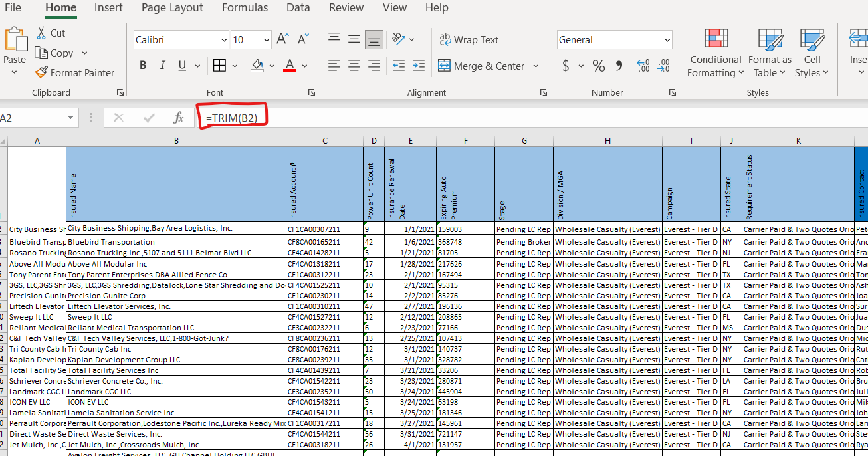Expand the Fill Color palette arrow

point(272,66)
